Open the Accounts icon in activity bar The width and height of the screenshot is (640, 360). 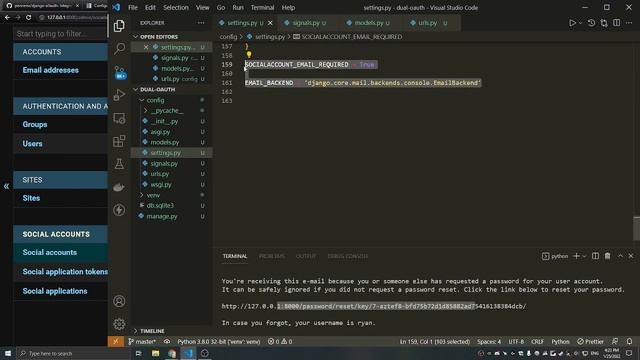coord(119,301)
